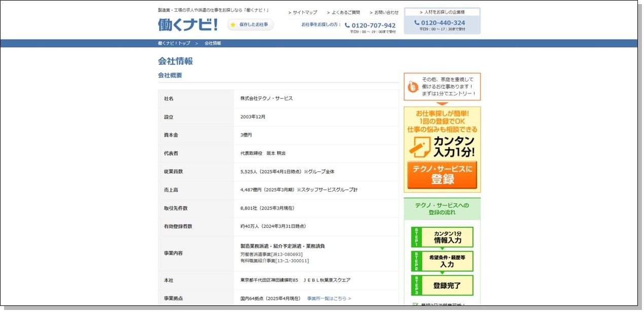Click 3億円 capital value
This screenshot has width=644, height=312.
pyautogui.click(x=246, y=135)
